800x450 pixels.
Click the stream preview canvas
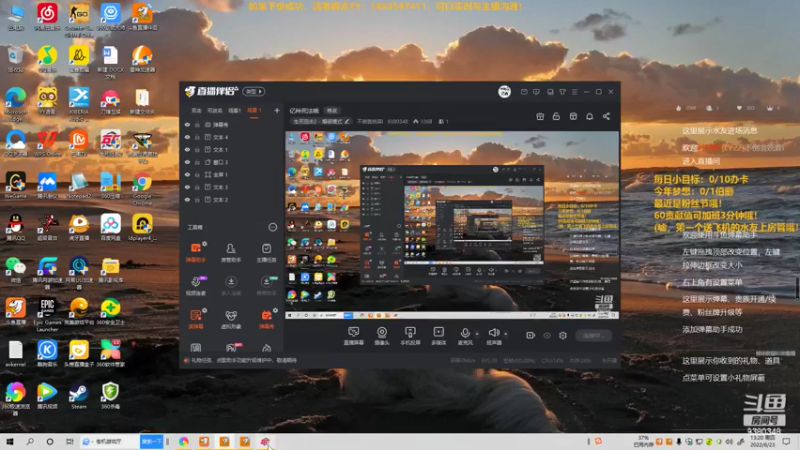(452, 225)
